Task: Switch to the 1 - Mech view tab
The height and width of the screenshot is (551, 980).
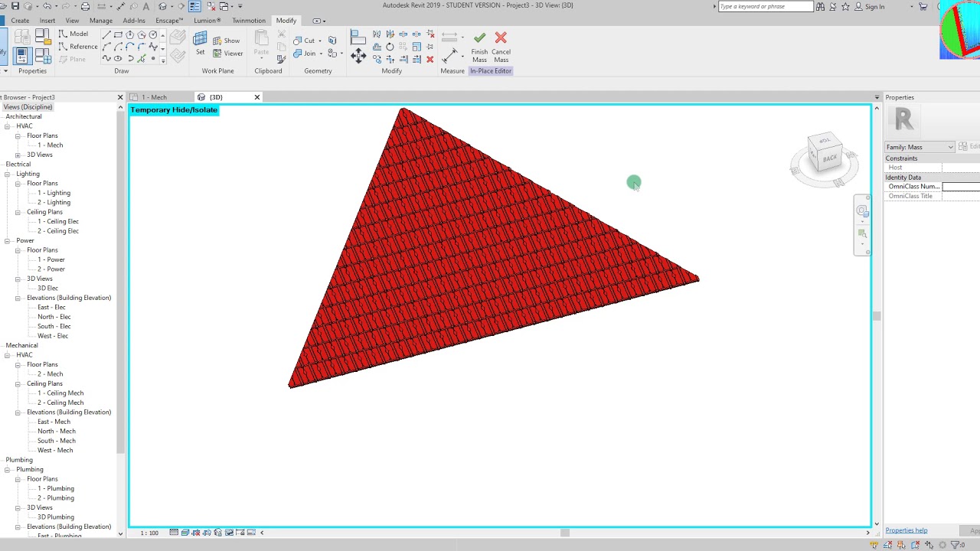Action: tap(154, 97)
